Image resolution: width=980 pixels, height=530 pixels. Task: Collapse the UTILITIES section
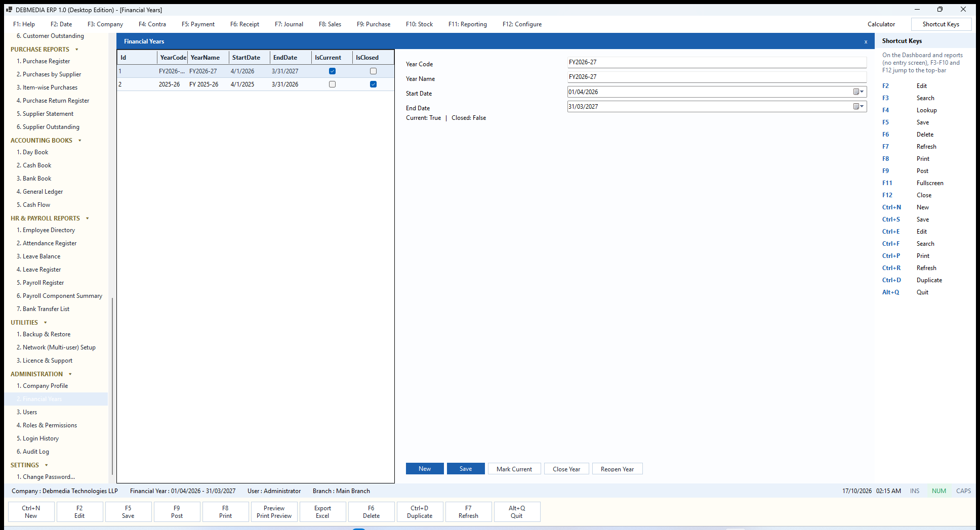[46, 323]
